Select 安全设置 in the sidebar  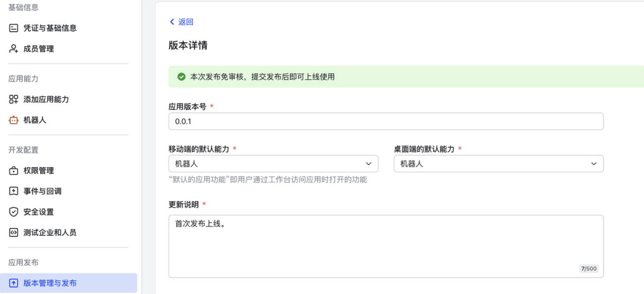pyautogui.click(x=39, y=212)
